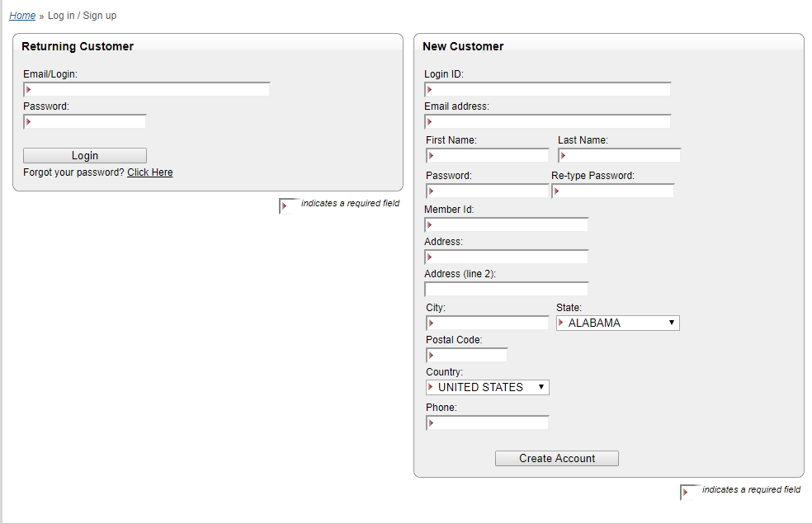Expand the State dropdown showing ALABAMA
This screenshot has height=524, width=812.
pyautogui.click(x=618, y=323)
